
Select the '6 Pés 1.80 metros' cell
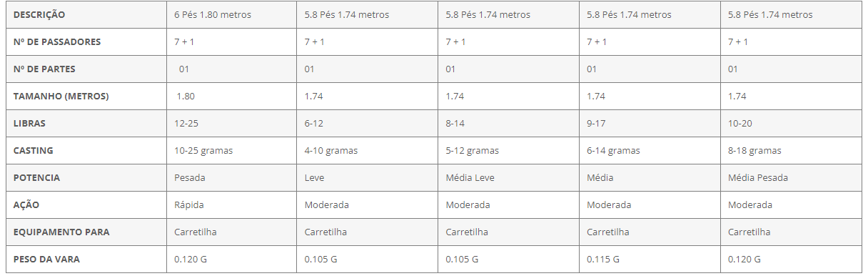click(x=231, y=14)
